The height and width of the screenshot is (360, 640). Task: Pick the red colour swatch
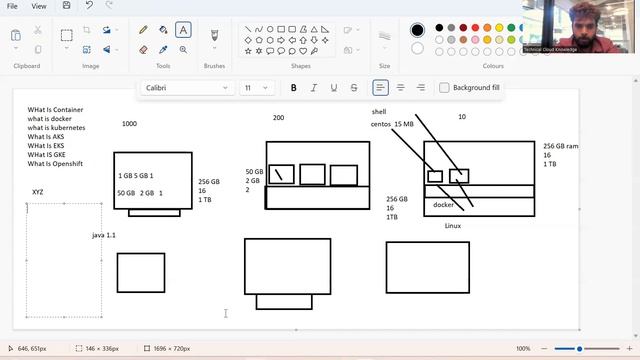pyautogui.click(x=475, y=28)
